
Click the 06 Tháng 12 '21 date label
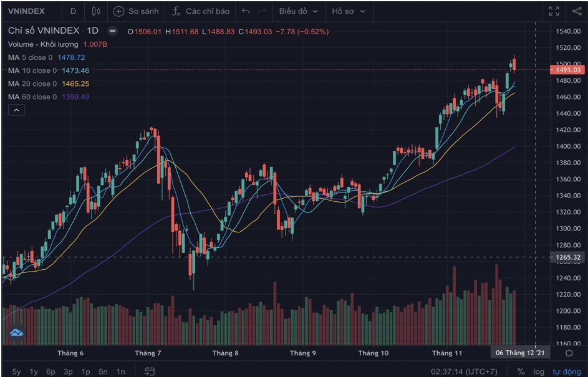[520, 353]
